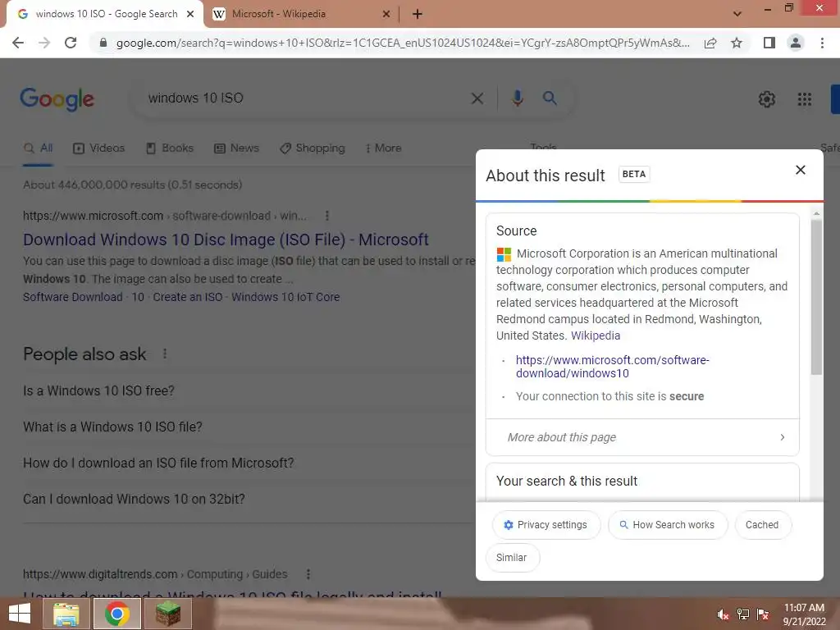
Task: View the Cached version of the result
Action: click(762, 525)
